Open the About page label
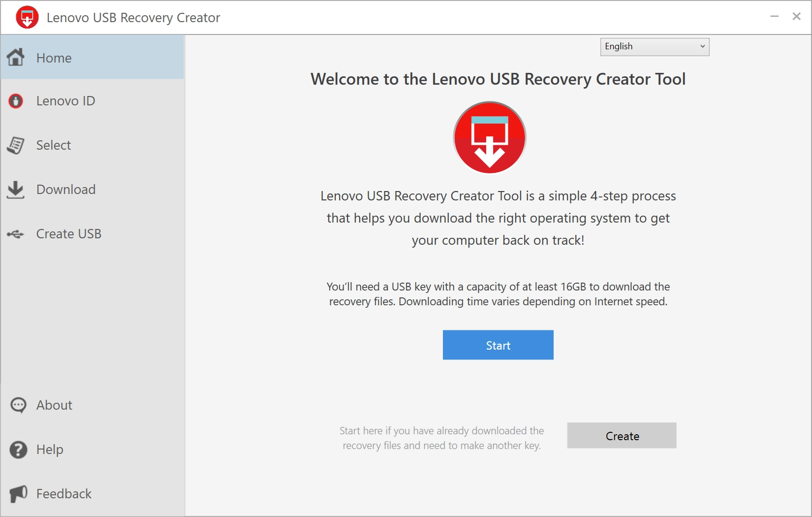The width and height of the screenshot is (812, 517). pyautogui.click(x=54, y=405)
